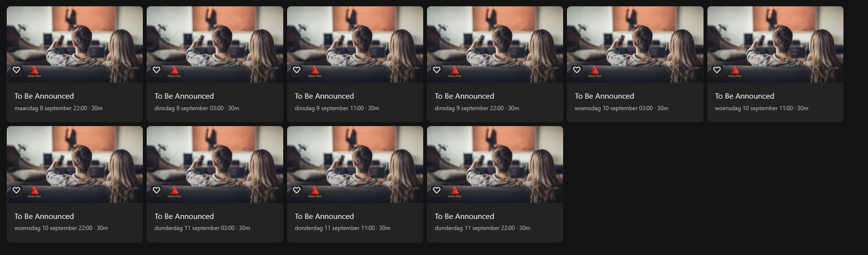The width and height of the screenshot is (868, 255).
Task: Toggle heart on dinsdag 9 september 03:00 card
Action: point(156,70)
